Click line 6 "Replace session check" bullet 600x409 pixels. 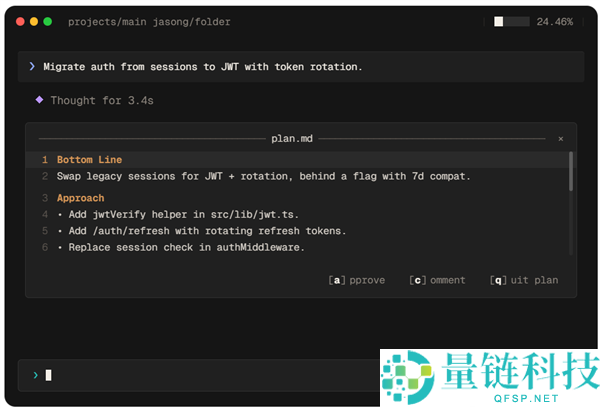point(181,248)
